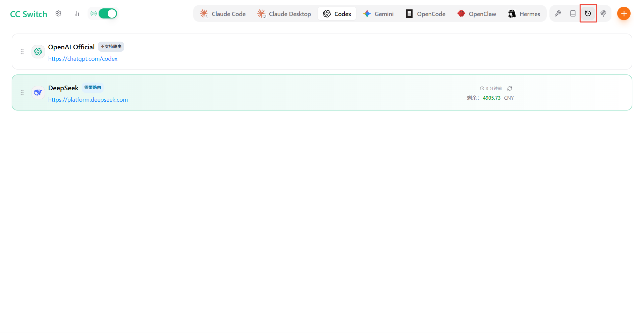This screenshot has width=644, height=333.
Task: Open the book icon in the top toolbar
Action: point(573,13)
